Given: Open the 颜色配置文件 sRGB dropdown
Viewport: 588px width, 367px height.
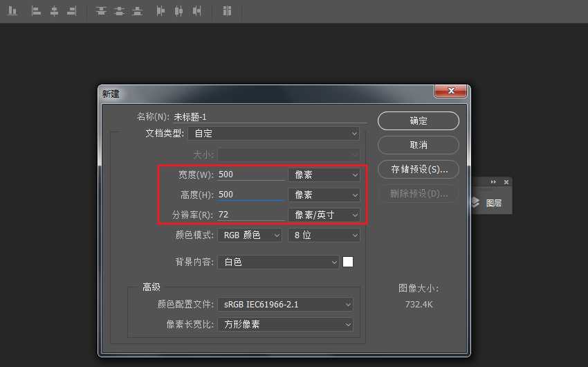Looking at the screenshot, I should tap(285, 304).
